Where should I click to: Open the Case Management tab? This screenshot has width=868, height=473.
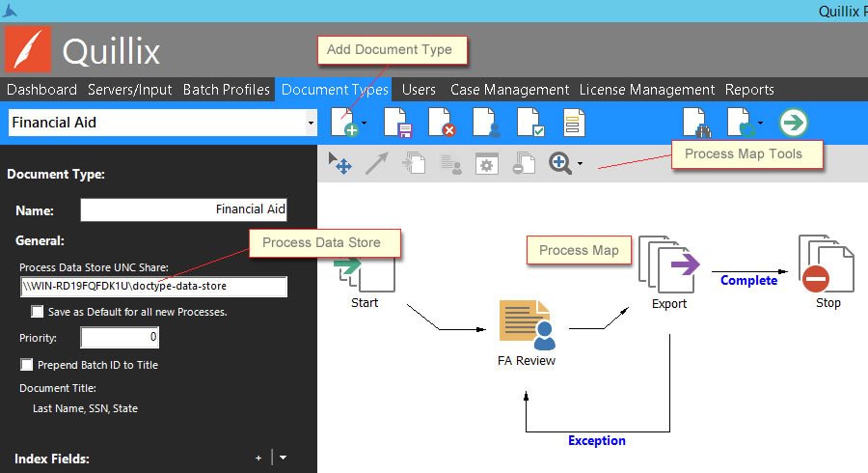(x=509, y=90)
